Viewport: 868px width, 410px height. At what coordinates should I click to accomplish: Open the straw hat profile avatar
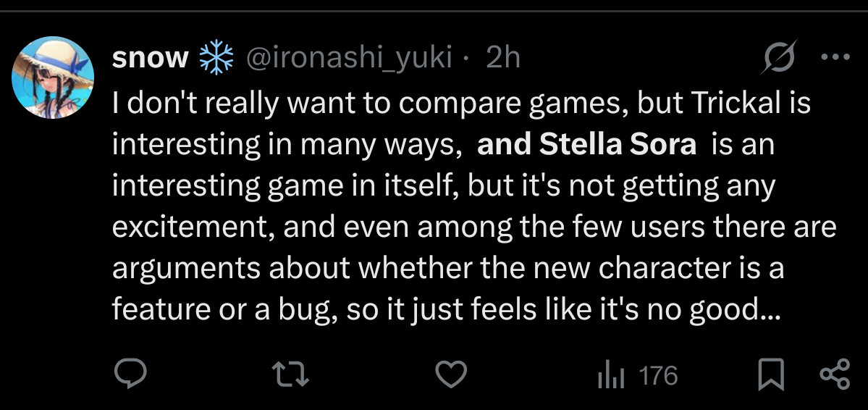coord(53,78)
